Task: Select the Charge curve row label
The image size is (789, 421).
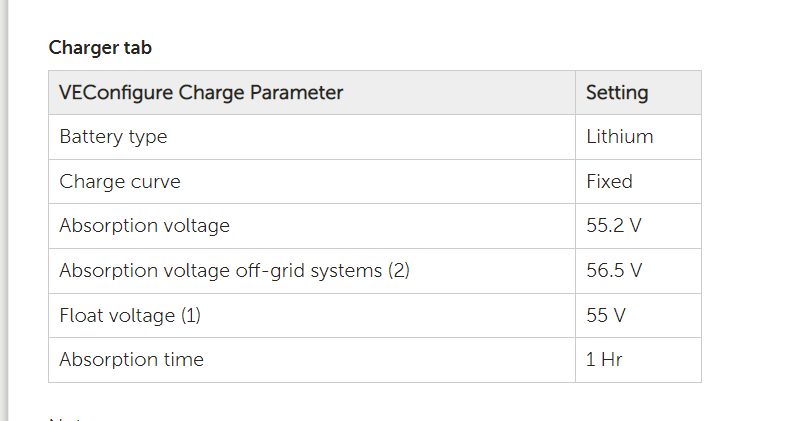Action: pos(120,182)
